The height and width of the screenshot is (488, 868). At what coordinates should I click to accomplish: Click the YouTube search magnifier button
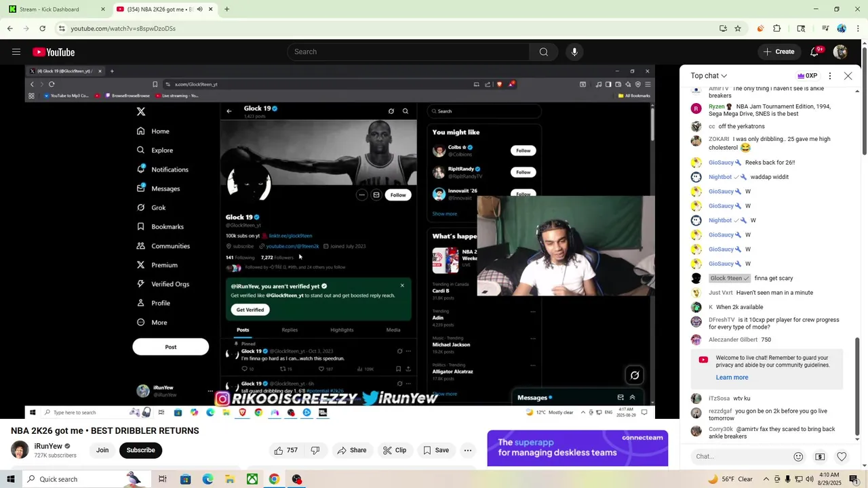click(543, 52)
